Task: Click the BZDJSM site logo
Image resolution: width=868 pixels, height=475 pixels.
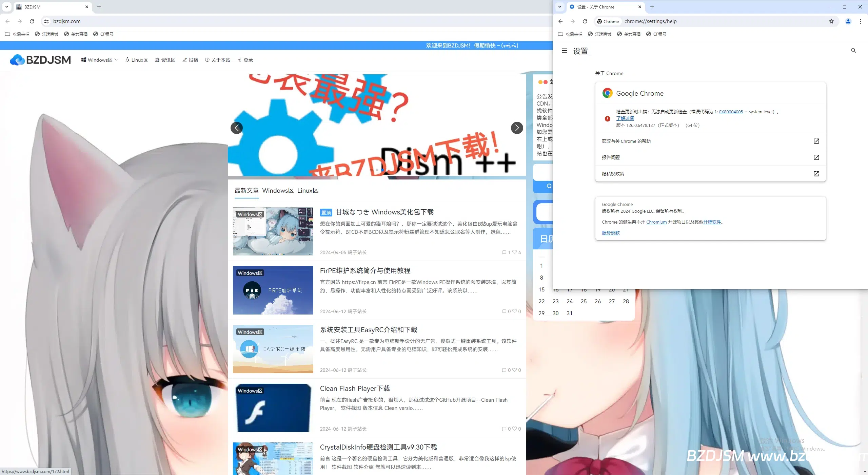Action: pyautogui.click(x=40, y=60)
